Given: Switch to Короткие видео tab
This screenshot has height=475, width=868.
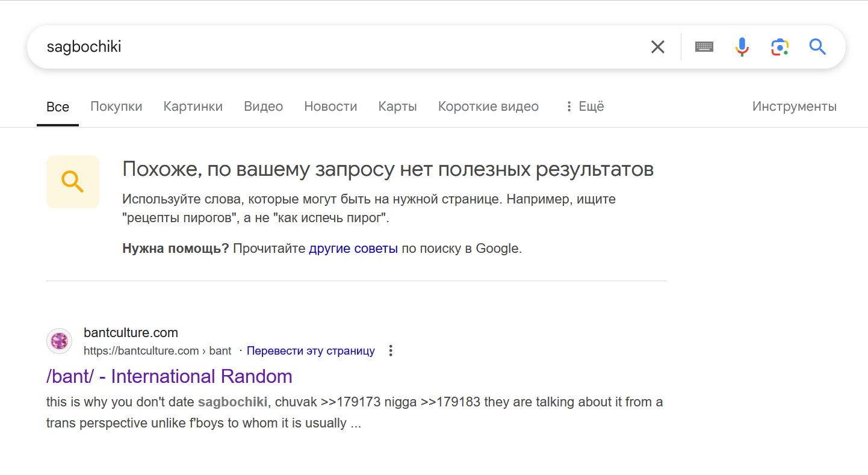Looking at the screenshot, I should (488, 107).
